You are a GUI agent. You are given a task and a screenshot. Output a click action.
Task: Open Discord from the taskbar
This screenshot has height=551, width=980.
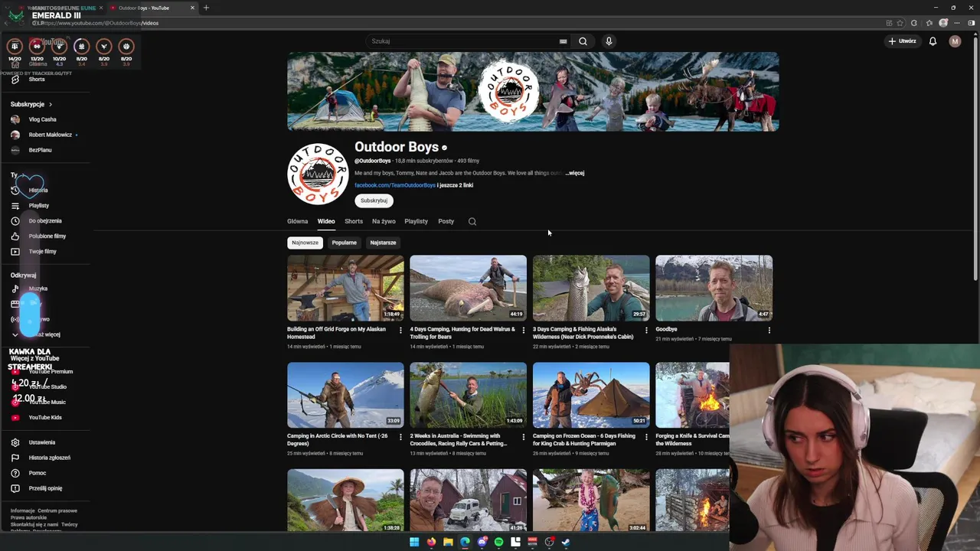click(482, 542)
